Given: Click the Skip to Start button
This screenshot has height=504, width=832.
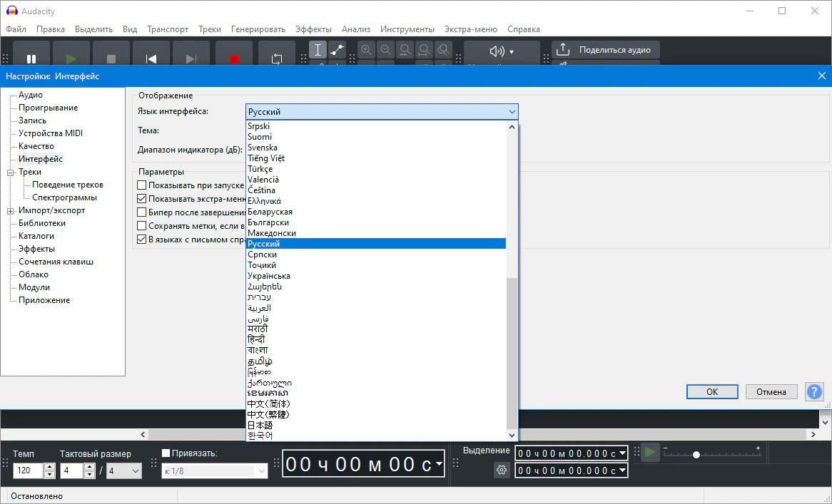Looking at the screenshot, I should (x=151, y=58).
